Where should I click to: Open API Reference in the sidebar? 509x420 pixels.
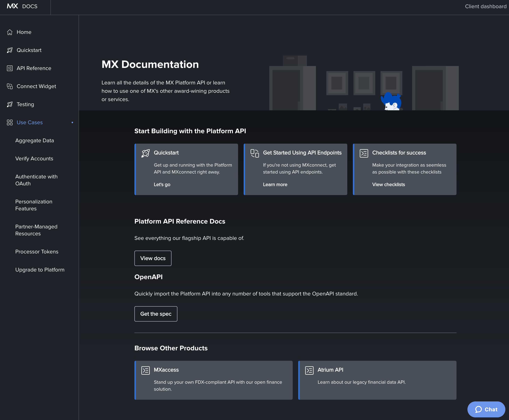tap(34, 68)
